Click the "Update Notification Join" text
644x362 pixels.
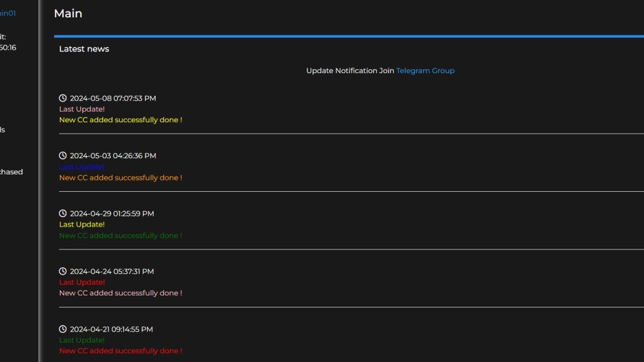[350, 71]
